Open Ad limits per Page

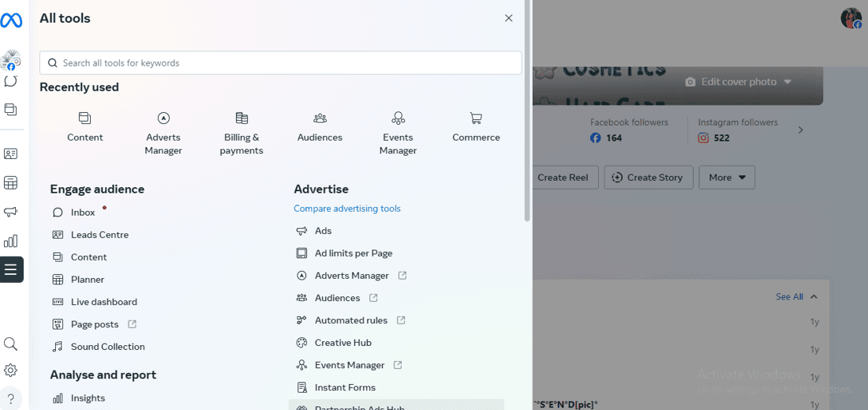(344, 254)
